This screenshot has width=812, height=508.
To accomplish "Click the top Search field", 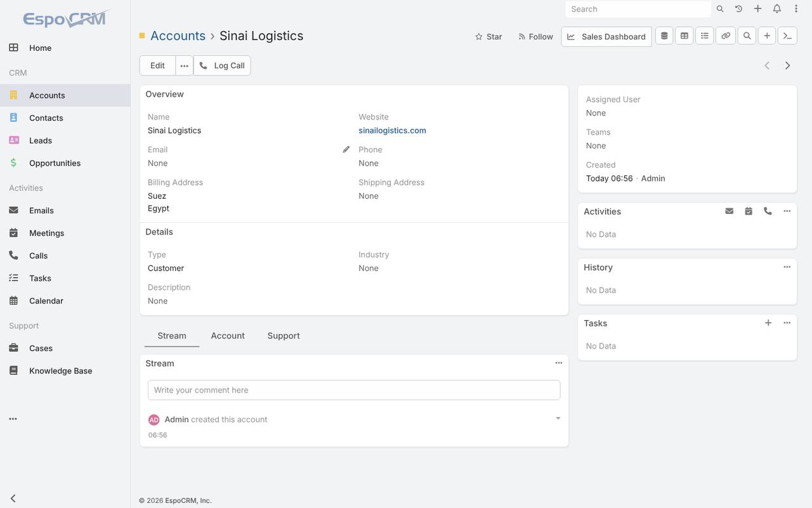I will point(638,9).
